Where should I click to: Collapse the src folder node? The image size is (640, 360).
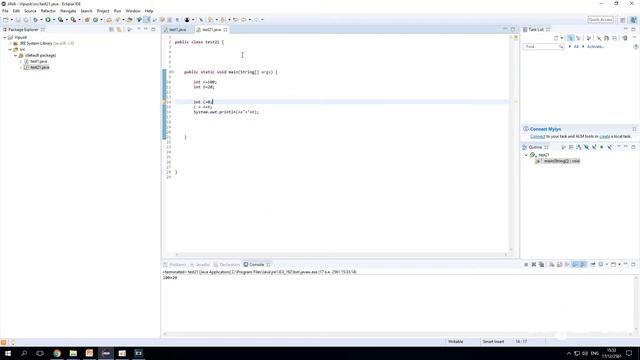tap(10, 49)
